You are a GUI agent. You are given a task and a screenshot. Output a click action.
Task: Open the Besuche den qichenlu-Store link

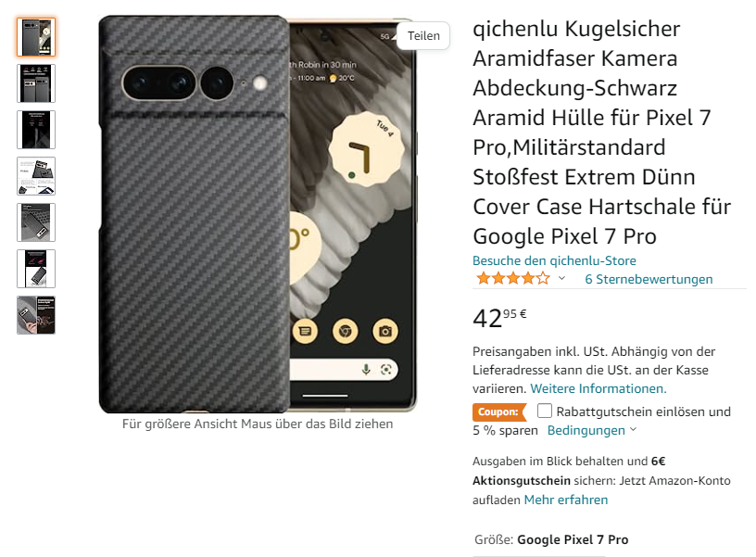click(x=554, y=260)
